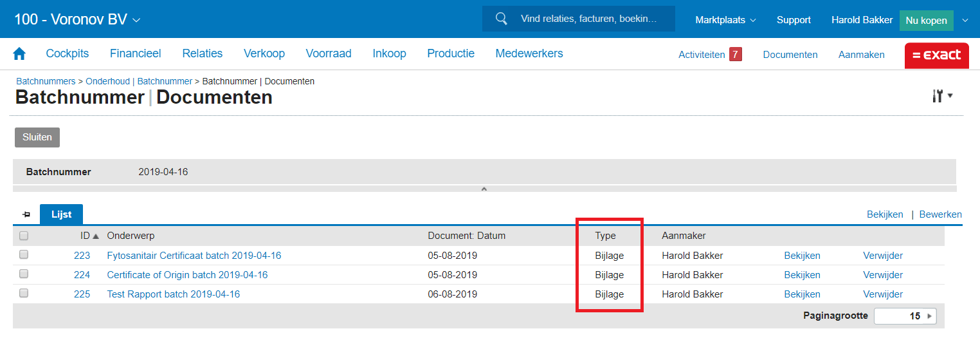This screenshot has height=340, width=980.
Task: Toggle the select-all checkbox in header
Action: [x=24, y=236]
